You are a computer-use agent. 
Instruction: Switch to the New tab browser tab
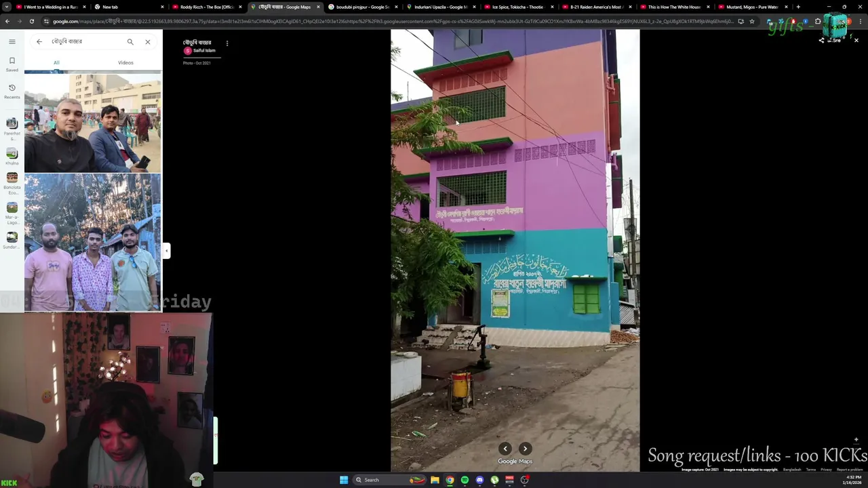click(x=129, y=7)
